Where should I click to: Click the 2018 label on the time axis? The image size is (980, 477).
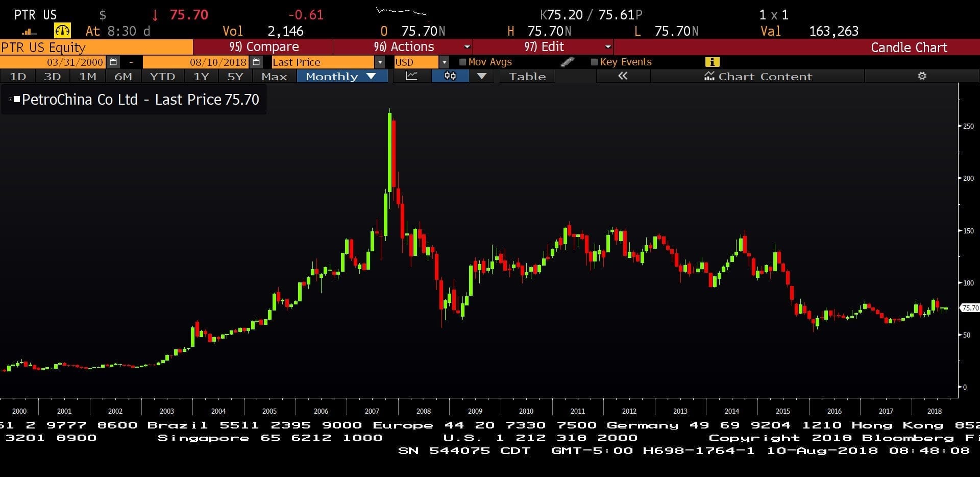(x=934, y=411)
